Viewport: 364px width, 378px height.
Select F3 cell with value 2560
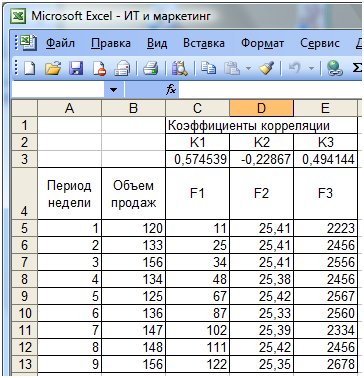pyautogui.click(x=325, y=313)
